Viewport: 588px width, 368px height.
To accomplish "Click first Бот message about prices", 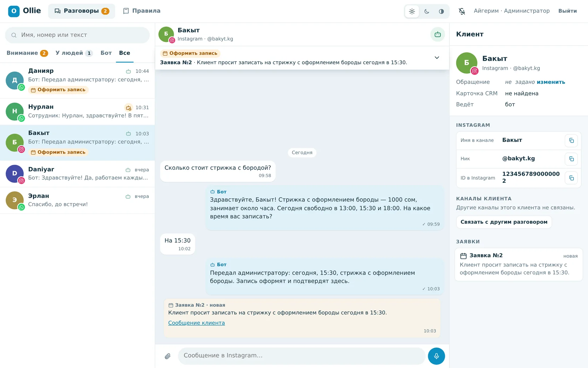I will point(325,208).
